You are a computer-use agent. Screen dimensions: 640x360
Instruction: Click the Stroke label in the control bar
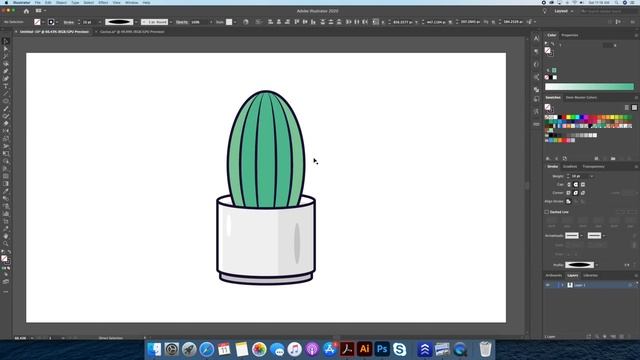pos(69,22)
